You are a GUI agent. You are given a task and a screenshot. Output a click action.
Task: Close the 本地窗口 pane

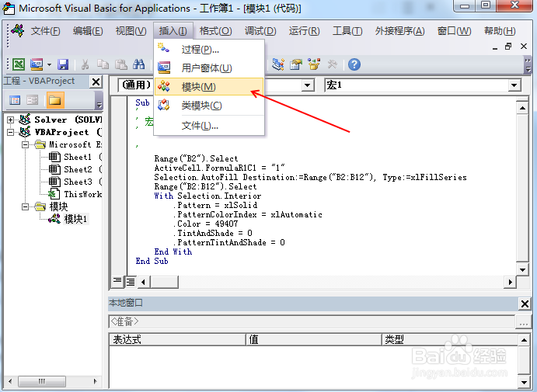point(525,304)
